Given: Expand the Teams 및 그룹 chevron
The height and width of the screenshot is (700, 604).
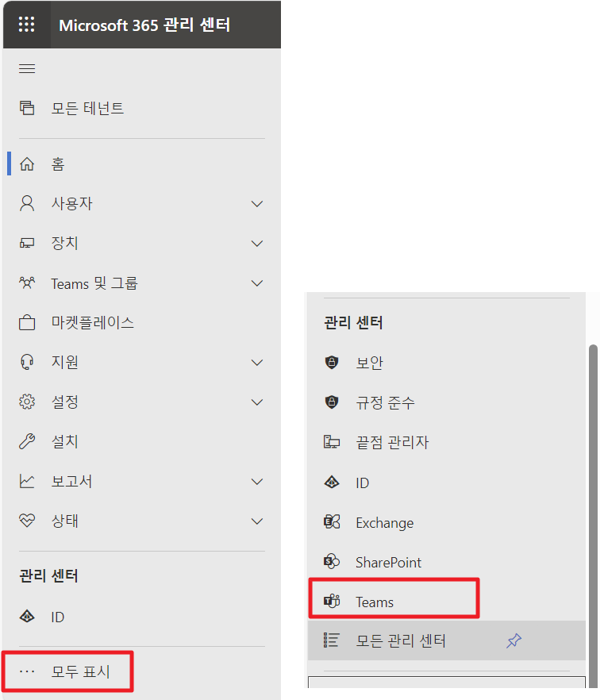Looking at the screenshot, I should tap(257, 283).
